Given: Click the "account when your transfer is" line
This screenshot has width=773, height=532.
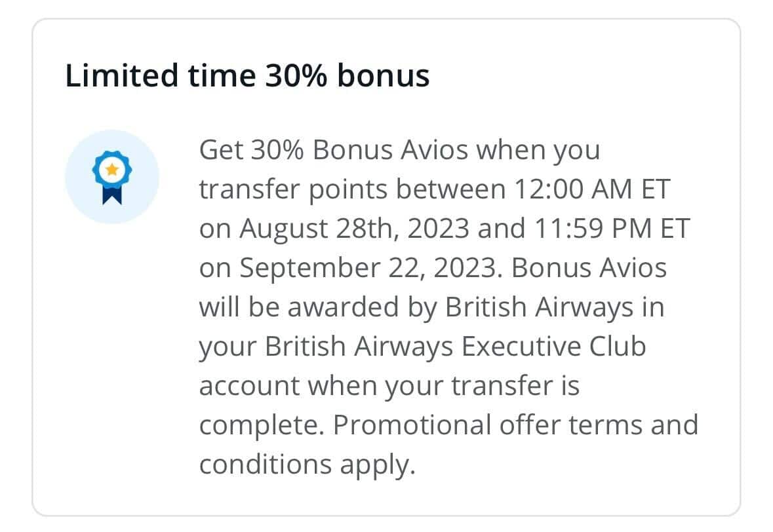Looking at the screenshot, I should pos(389,386).
